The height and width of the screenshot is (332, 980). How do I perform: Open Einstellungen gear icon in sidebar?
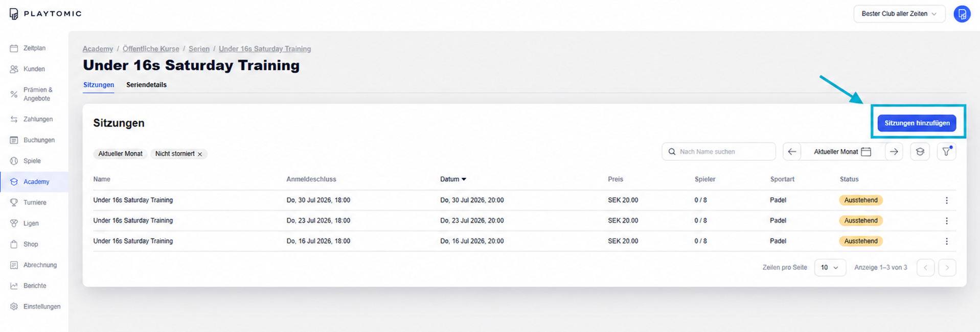pos(14,306)
